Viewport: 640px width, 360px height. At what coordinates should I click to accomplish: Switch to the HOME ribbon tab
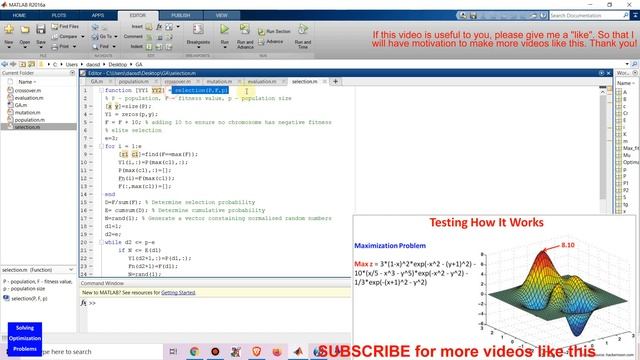click(x=19, y=16)
